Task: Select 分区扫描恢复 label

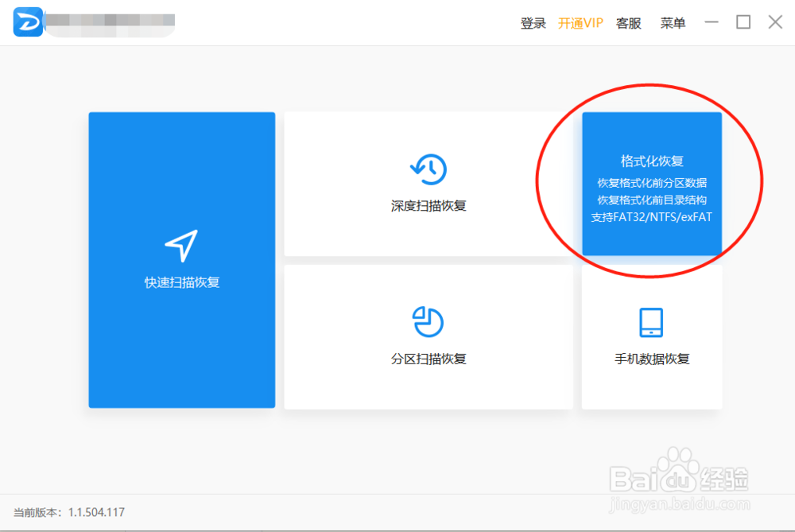Action: click(429, 359)
